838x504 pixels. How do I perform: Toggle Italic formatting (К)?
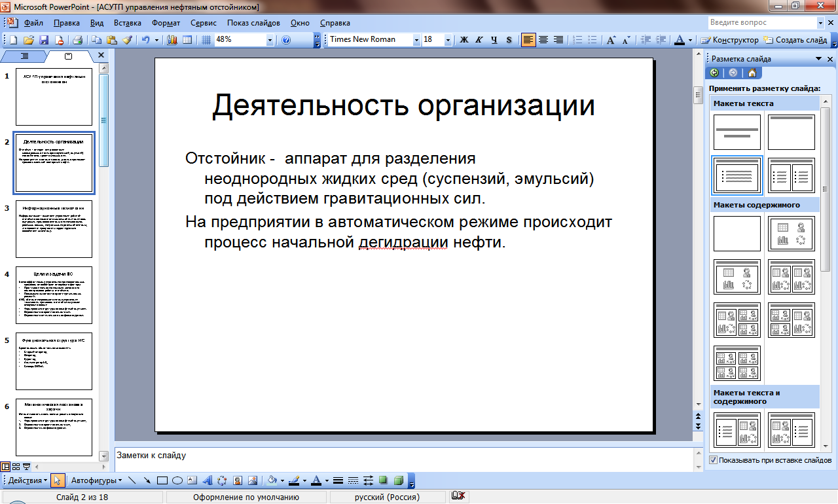pos(479,40)
